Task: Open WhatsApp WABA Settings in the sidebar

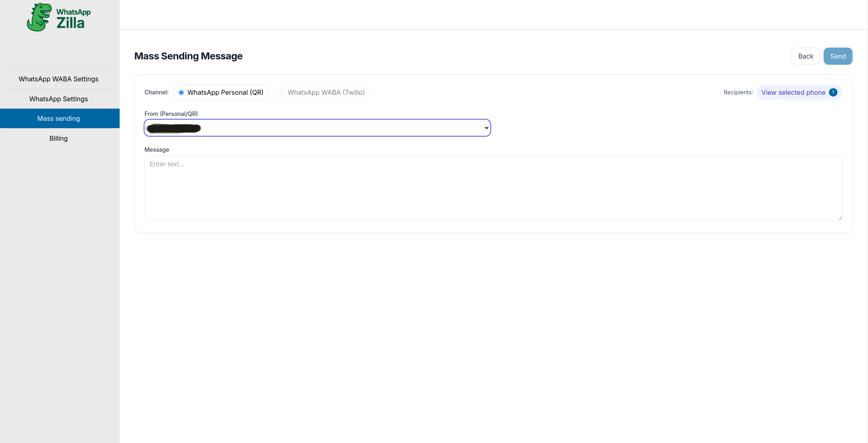Action: [x=59, y=79]
